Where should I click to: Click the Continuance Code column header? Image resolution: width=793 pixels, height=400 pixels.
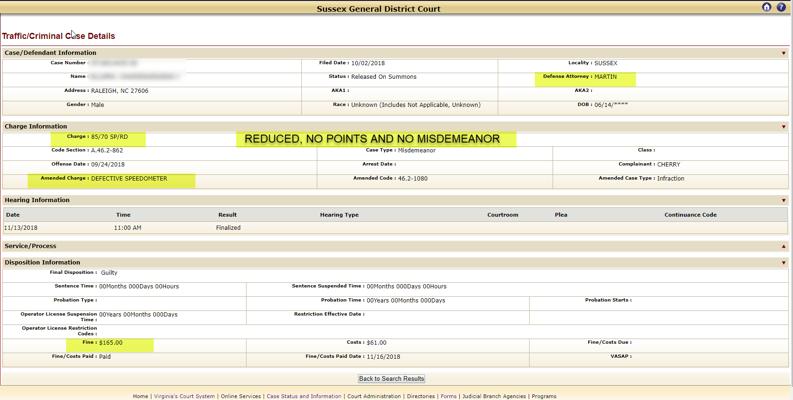(x=690, y=215)
